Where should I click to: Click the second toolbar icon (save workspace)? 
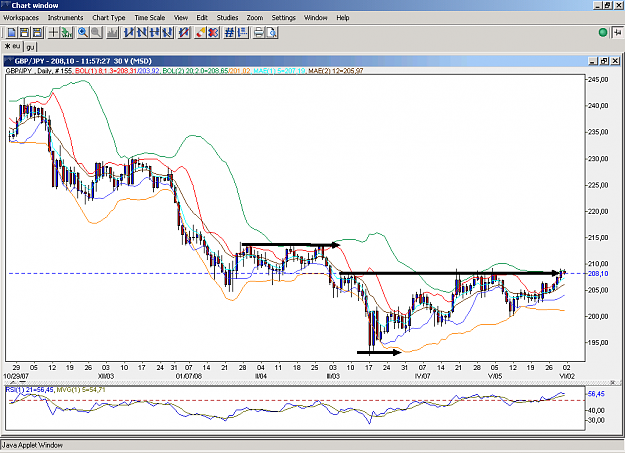tap(24, 33)
